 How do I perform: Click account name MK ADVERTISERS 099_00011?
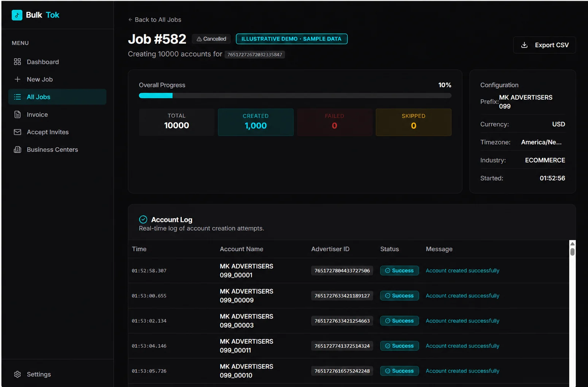tap(246, 346)
